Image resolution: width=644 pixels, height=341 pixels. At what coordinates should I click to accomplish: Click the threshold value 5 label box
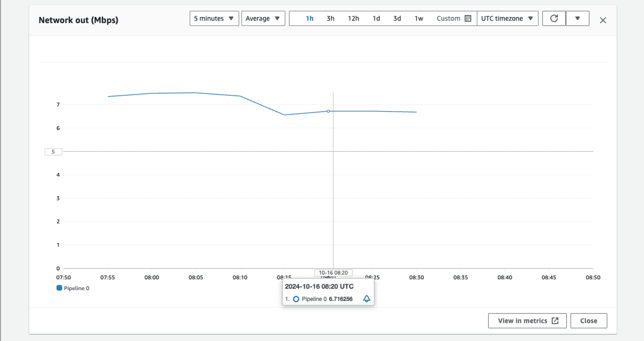(x=53, y=151)
